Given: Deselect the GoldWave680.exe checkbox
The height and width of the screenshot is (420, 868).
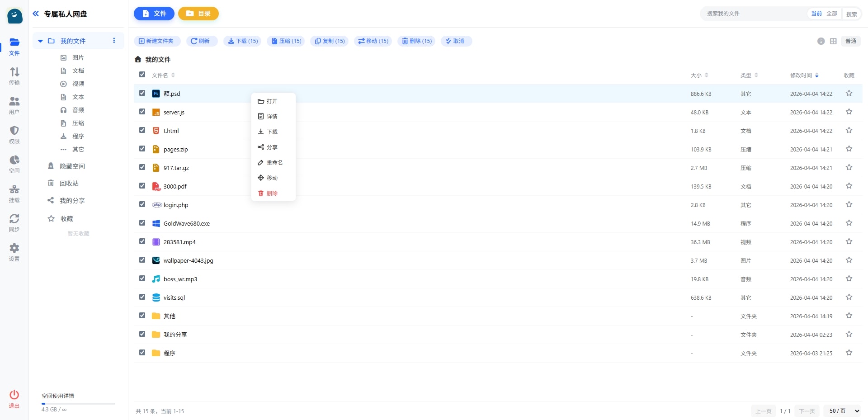Looking at the screenshot, I should point(142,223).
